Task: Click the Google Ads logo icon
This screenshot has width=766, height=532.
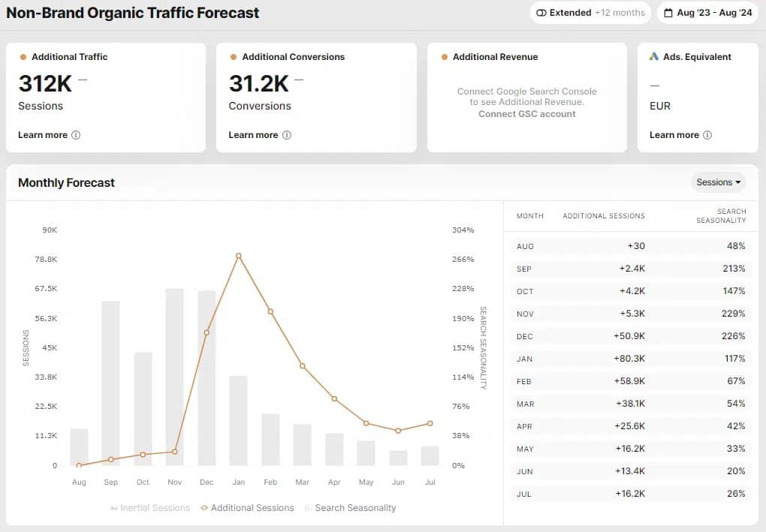Action: pyautogui.click(x=654, y=57)
